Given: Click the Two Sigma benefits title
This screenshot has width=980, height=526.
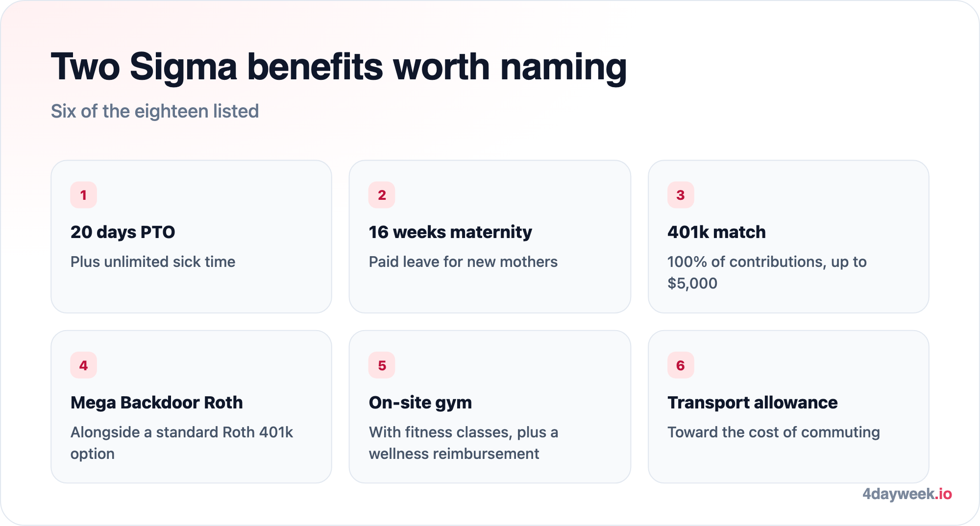Looking at the screenshot, I should point(339,67).
